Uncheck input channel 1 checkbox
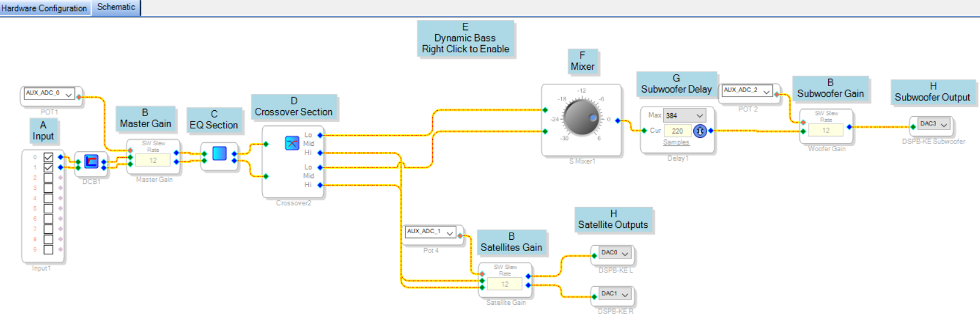Screen dimensions: 980x320 click(49, 168)
